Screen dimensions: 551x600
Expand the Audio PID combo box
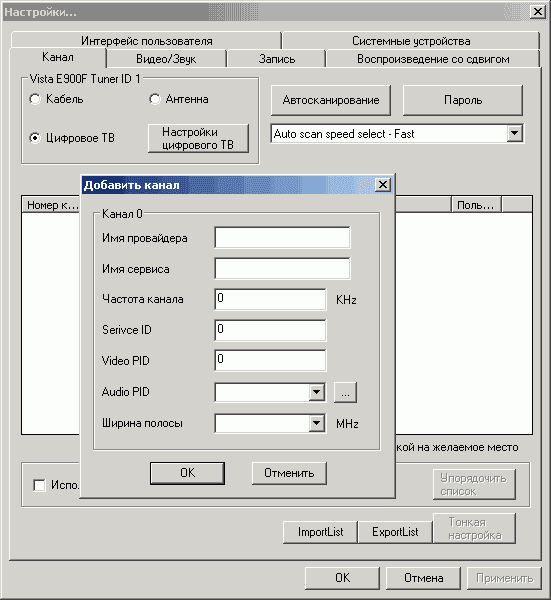point(317,392)
